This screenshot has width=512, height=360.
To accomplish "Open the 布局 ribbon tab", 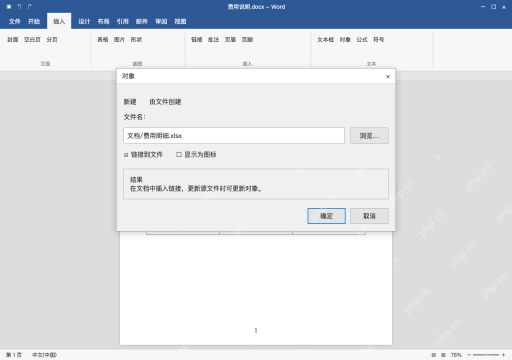I will click(103, 21).
